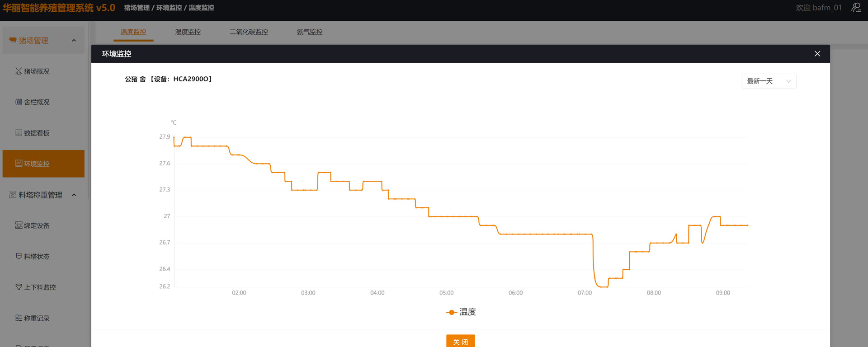Click the 07:00 x-axis label

(585, 293)
